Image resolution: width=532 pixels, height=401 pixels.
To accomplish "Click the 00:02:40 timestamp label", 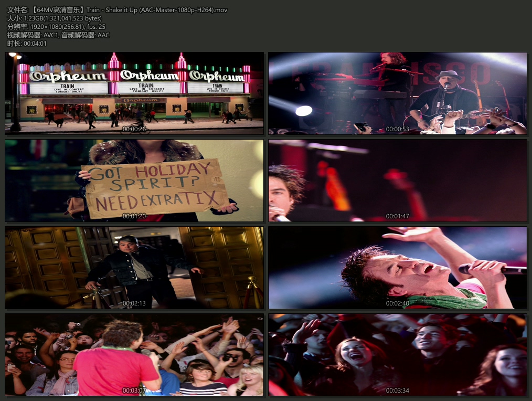I will [x=398, y=303].
